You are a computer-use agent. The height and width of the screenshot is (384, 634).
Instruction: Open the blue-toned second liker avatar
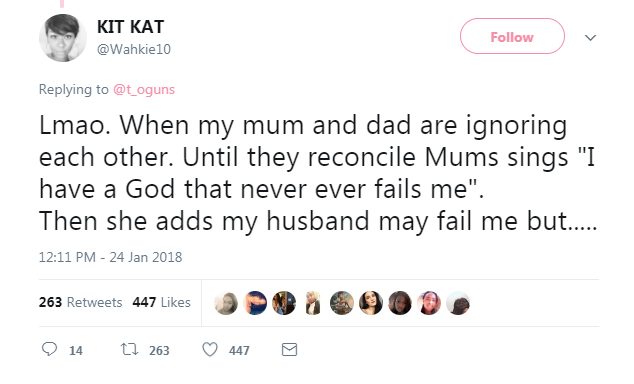(x=255, y=303)
